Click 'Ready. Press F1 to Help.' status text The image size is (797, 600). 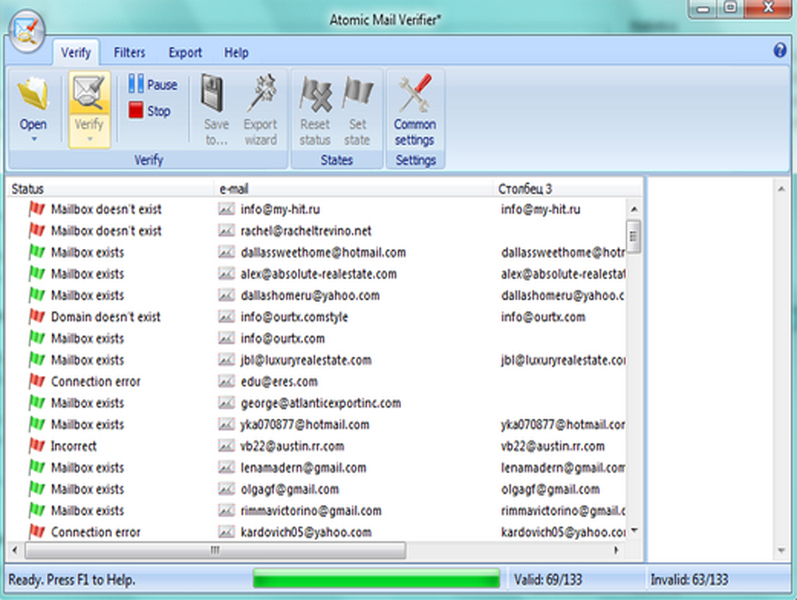pos(72,579)
